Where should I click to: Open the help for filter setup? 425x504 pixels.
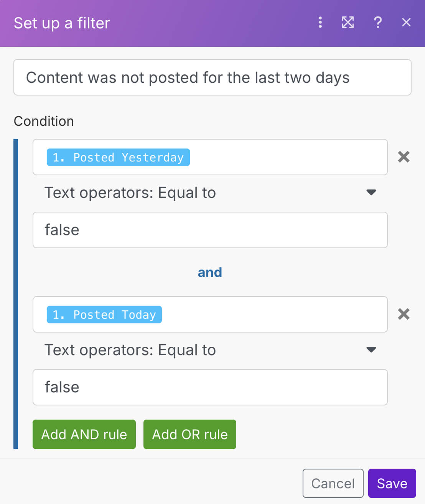click(378, 23)
